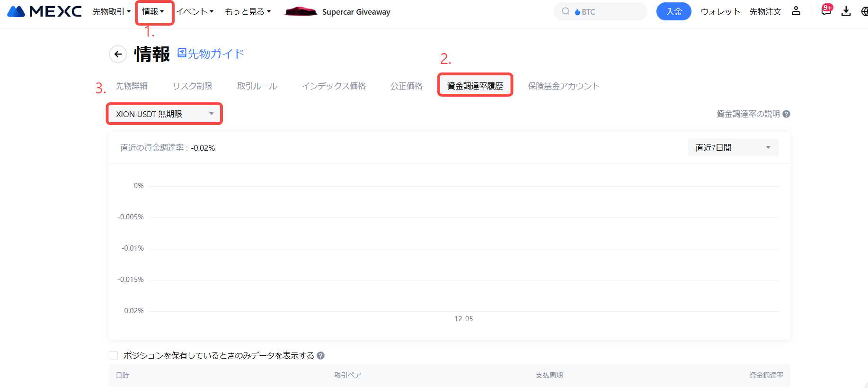Screen dimensions: 868x388
Task: Click the 資金調達率の説明 help icon
Action: click(786, 114)
